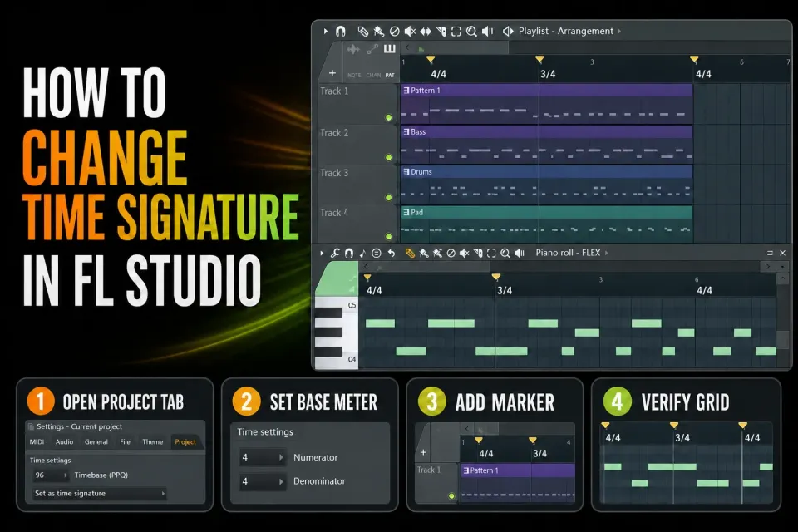Image resolution: width=798 pixels, height=532 pixels.
Task: Open the Playlist options menu arrow
Action: [326, 31]
